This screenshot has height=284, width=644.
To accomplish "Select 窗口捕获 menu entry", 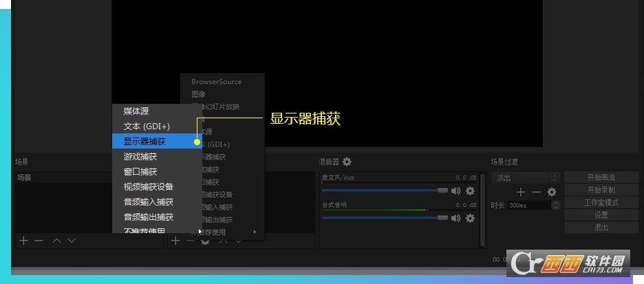I will (x=140, y=172).
